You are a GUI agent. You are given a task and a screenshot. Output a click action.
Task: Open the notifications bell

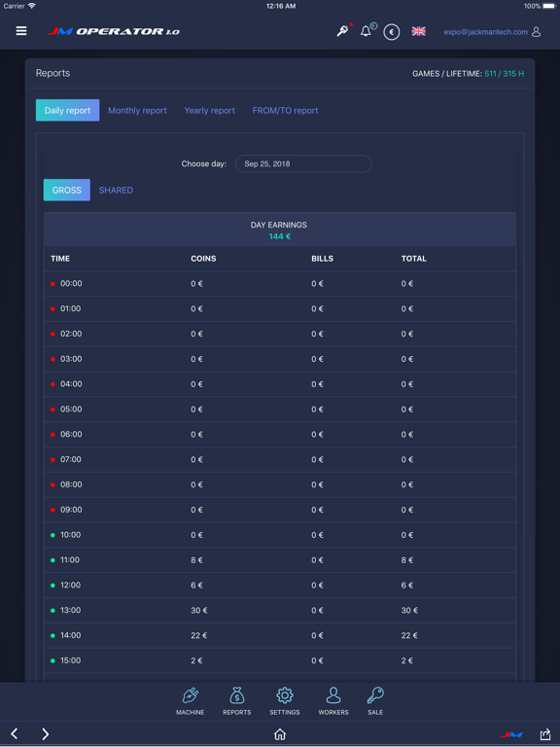tap(366, 31)
